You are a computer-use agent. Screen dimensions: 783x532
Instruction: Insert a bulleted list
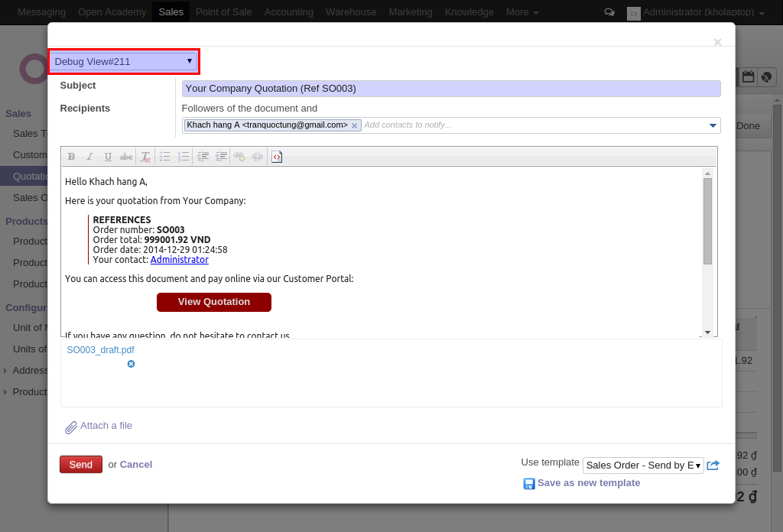click(164, 157)
